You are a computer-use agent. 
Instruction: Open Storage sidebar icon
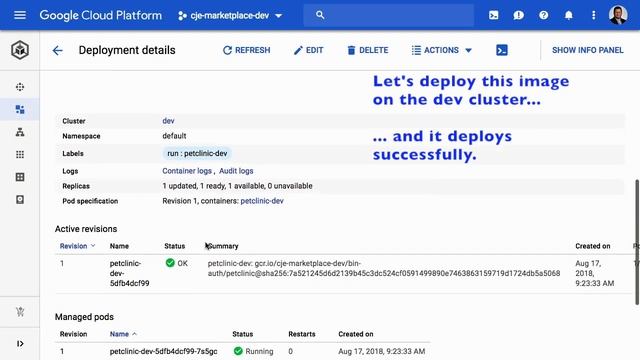tap(20, 199)
